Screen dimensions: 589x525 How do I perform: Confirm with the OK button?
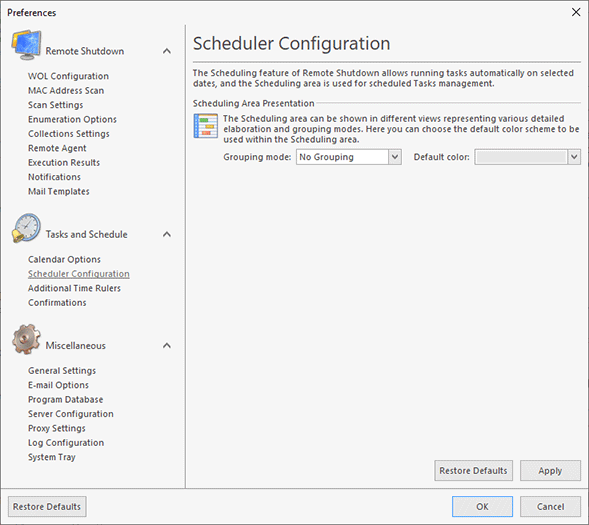(x=482, y=507)
